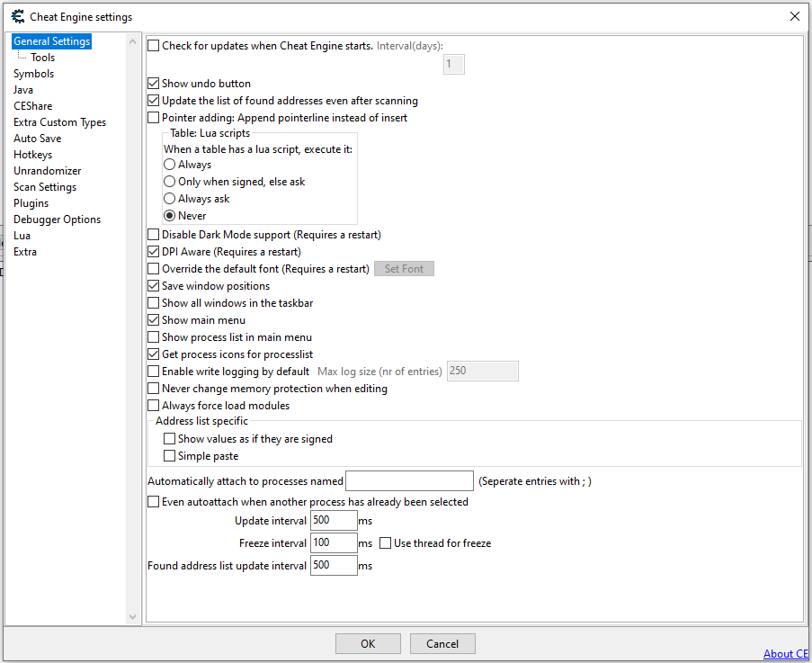This screenshot has height=663, width=812.
Task: Open the Extra settings page
Action: click(25, 252)
